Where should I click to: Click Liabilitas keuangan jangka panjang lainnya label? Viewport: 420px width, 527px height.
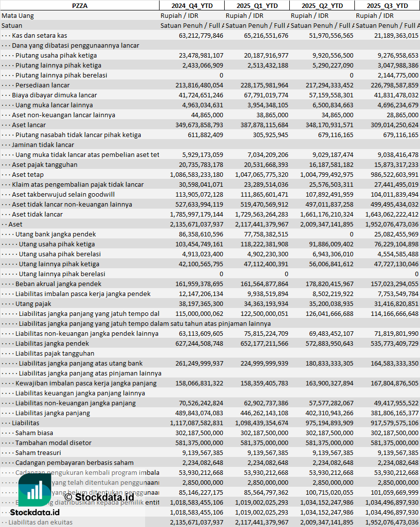click(81, 393)
